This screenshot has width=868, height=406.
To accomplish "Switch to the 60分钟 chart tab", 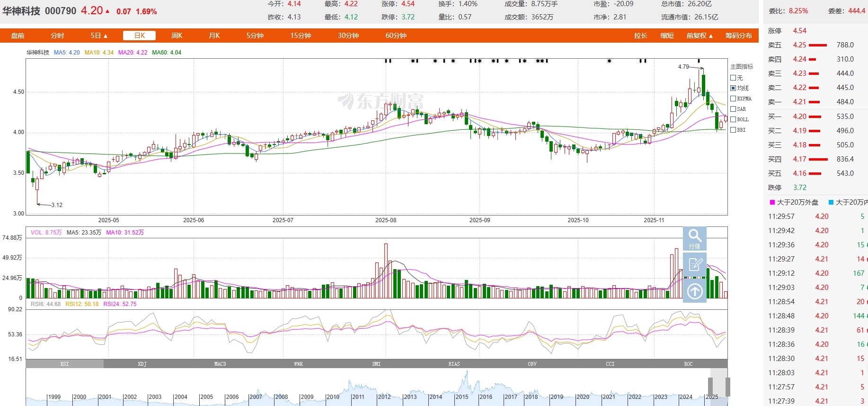I will click(x=396, y=36).
